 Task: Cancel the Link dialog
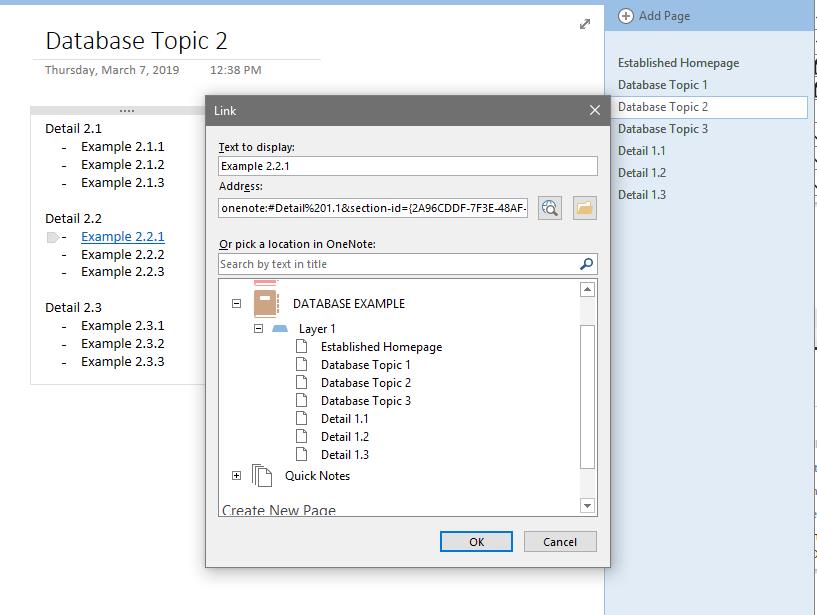(x=560, y=541)
